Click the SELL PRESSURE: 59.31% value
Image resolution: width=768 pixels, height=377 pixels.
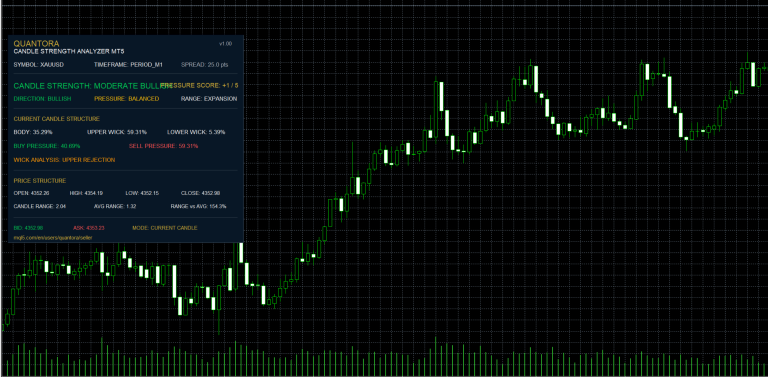click(164, 146)
